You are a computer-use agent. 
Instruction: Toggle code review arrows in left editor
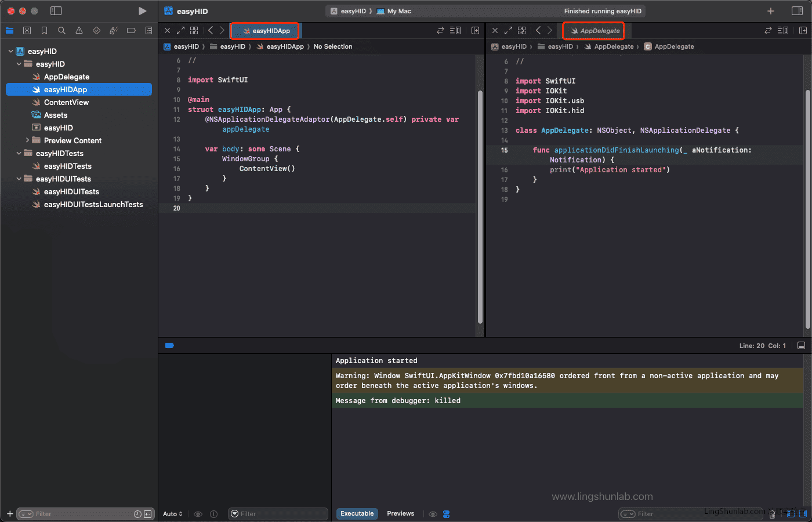coord(440,31)
